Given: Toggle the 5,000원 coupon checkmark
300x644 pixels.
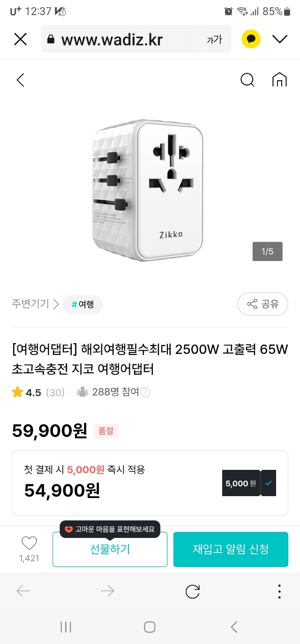Looking at the screenshot, I should (268, 483).
